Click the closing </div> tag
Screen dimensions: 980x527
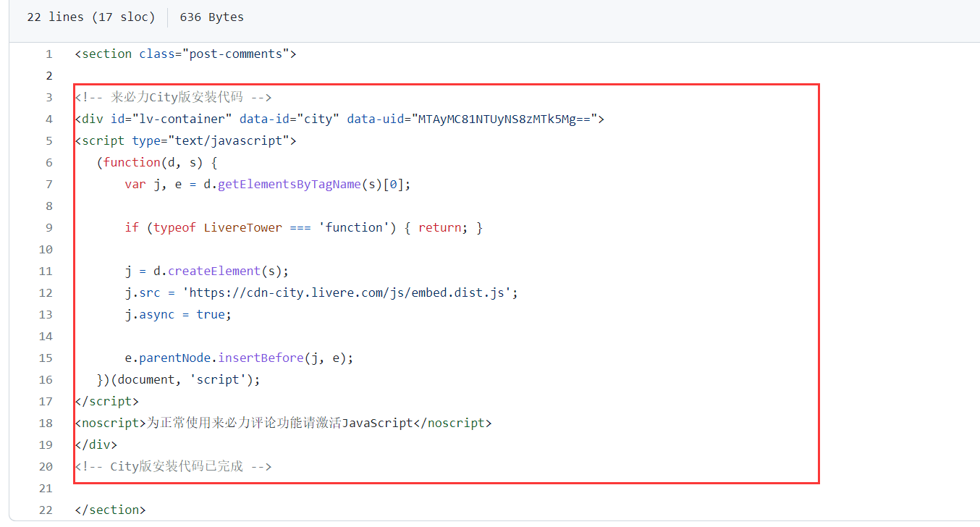tap(96, 444)
